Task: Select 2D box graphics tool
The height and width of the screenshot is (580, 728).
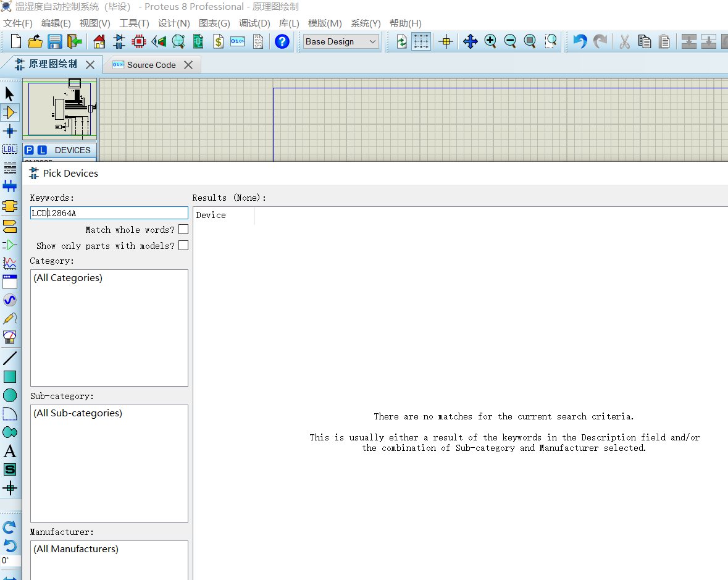Action: (10, 377)
